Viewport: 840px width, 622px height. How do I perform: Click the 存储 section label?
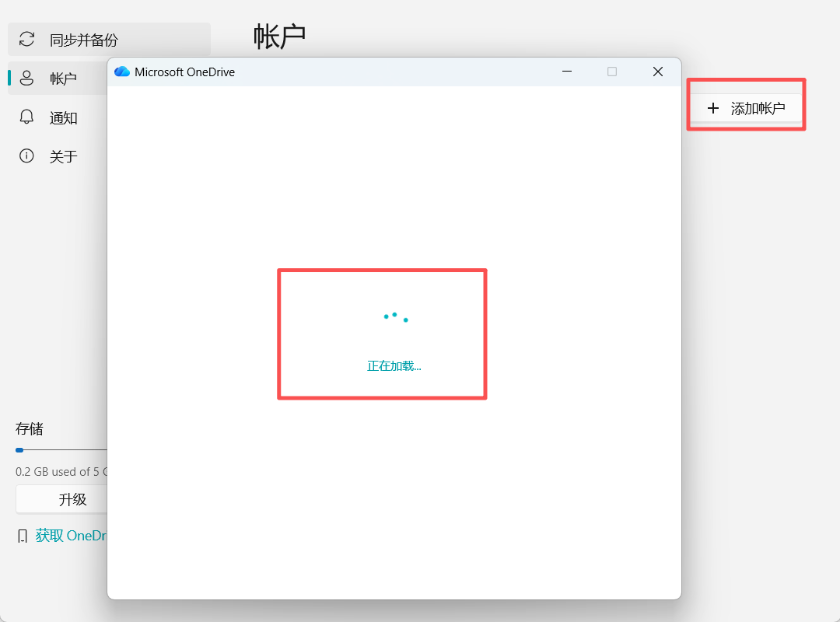point(30,428)
